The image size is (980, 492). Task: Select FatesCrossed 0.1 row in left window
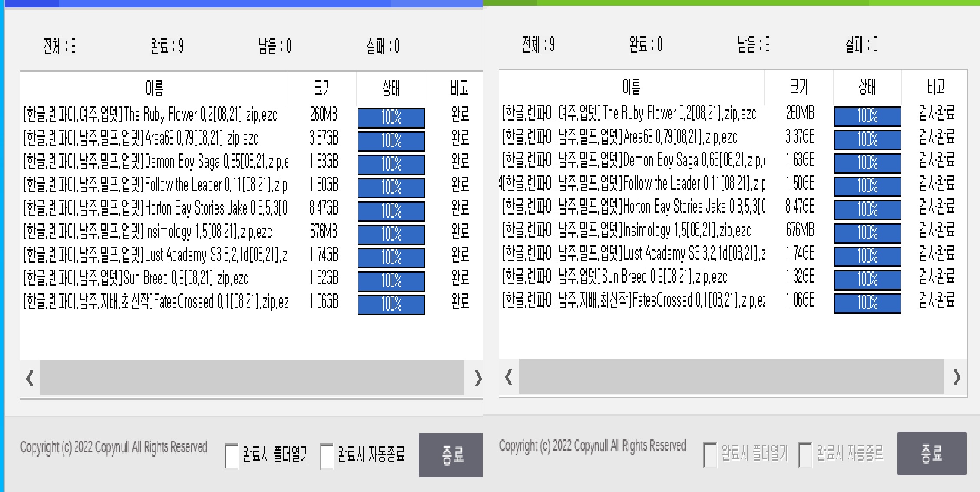[x=156, y=301]
